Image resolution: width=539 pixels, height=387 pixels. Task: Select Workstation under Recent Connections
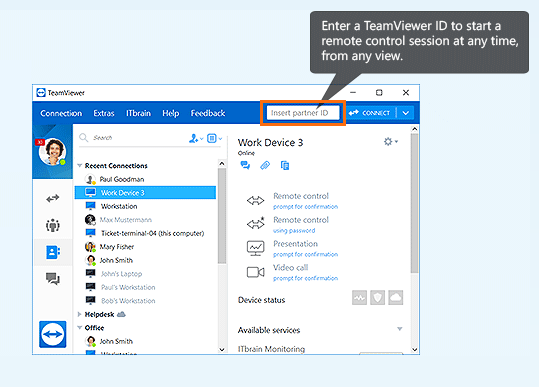click(x=145, y=206)
